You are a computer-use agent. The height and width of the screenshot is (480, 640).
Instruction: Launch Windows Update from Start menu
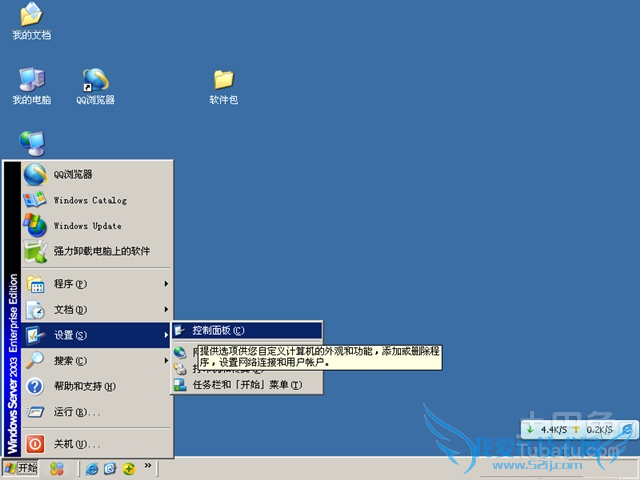(87, 226)
